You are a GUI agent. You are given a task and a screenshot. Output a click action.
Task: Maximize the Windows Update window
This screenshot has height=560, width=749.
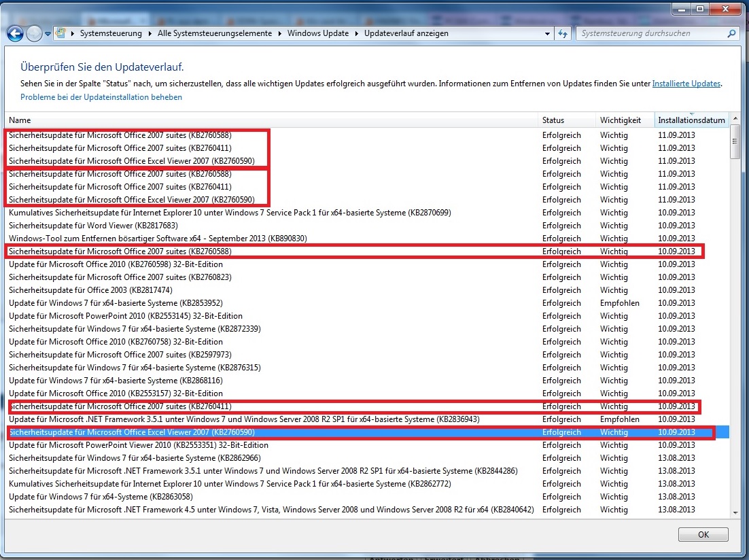pos(700,9)
